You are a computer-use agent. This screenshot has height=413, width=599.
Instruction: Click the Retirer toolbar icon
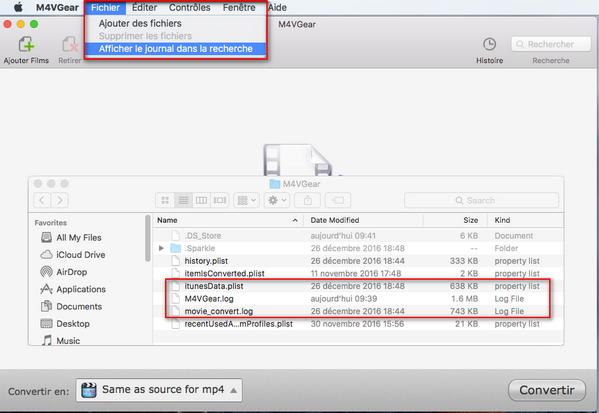[x=70, y=44]
